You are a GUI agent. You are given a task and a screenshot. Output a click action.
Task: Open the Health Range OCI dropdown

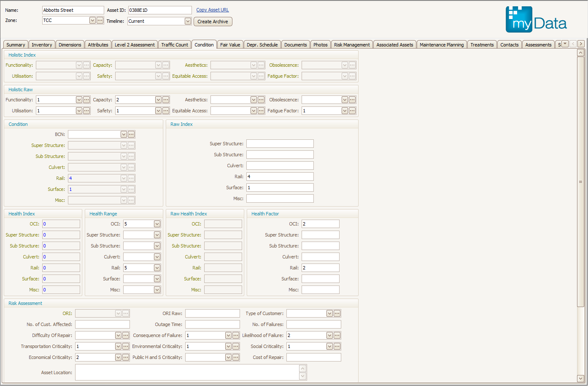tap(157, 224)
